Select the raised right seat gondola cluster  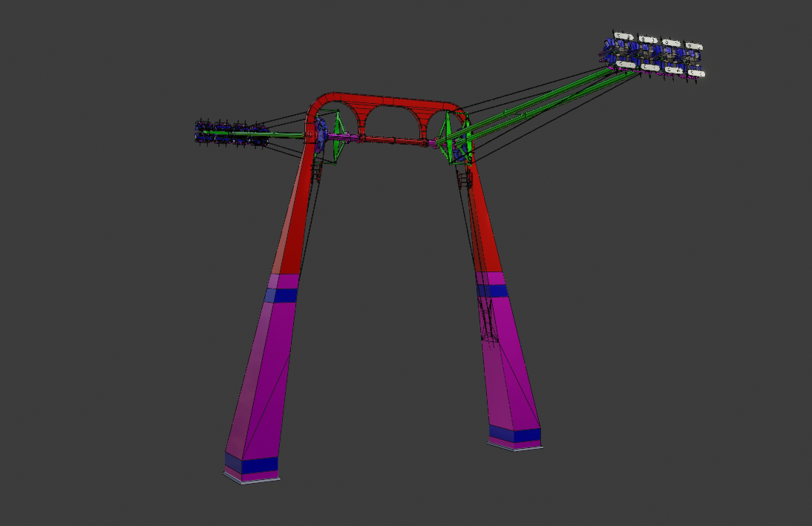[653, 56]
